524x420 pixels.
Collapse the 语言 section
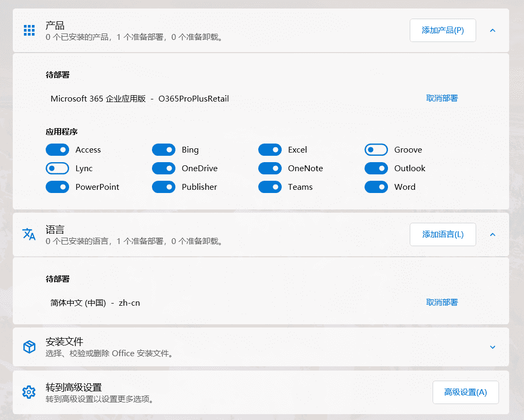point(493,234)
